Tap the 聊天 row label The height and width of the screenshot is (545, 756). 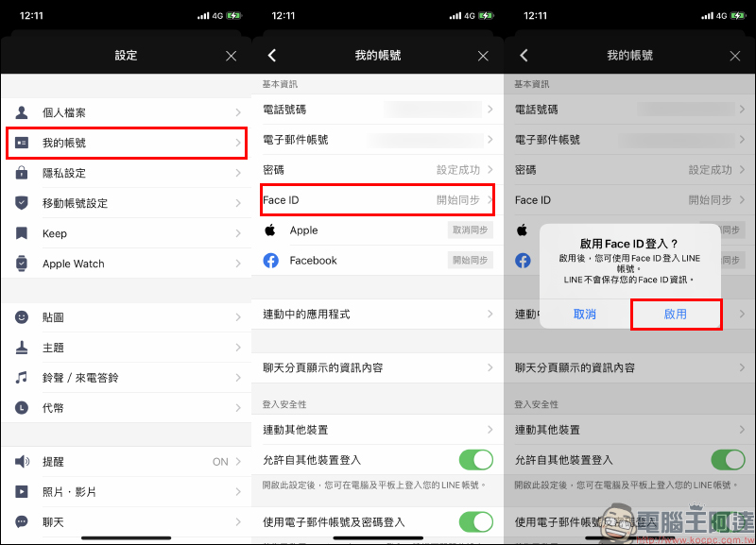coord(53,522)
